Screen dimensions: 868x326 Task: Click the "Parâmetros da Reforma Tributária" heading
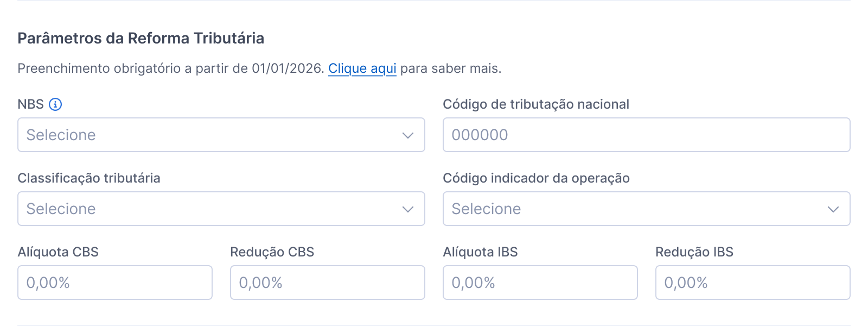(x=141, y=38)
